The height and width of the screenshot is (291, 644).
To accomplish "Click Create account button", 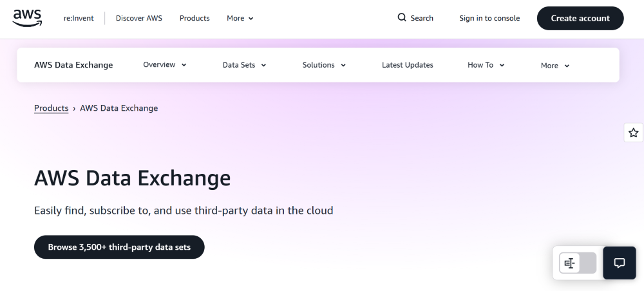I will tap(580, 18).
